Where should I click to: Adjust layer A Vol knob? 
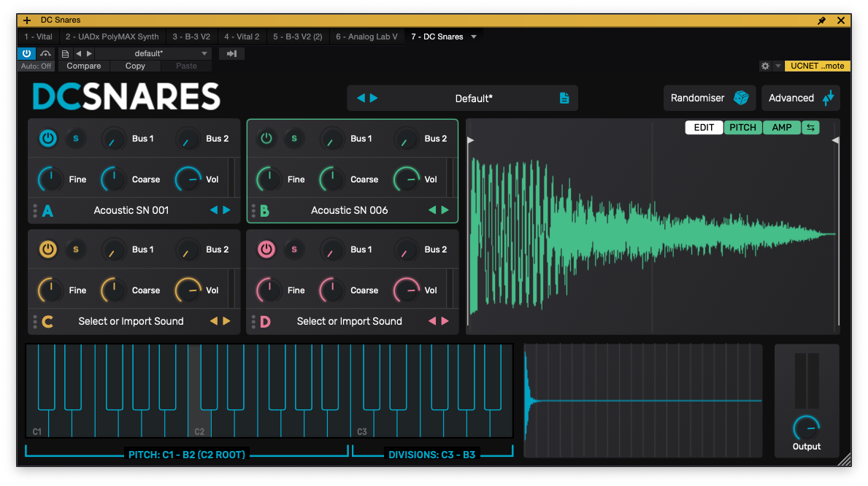point(188,180)
